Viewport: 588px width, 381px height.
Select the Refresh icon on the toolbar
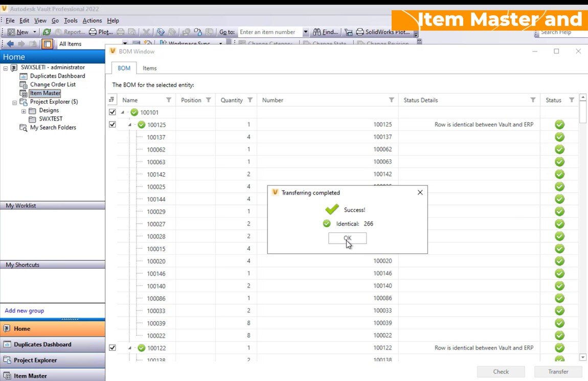pyautogui.click(x=46, y=32)
